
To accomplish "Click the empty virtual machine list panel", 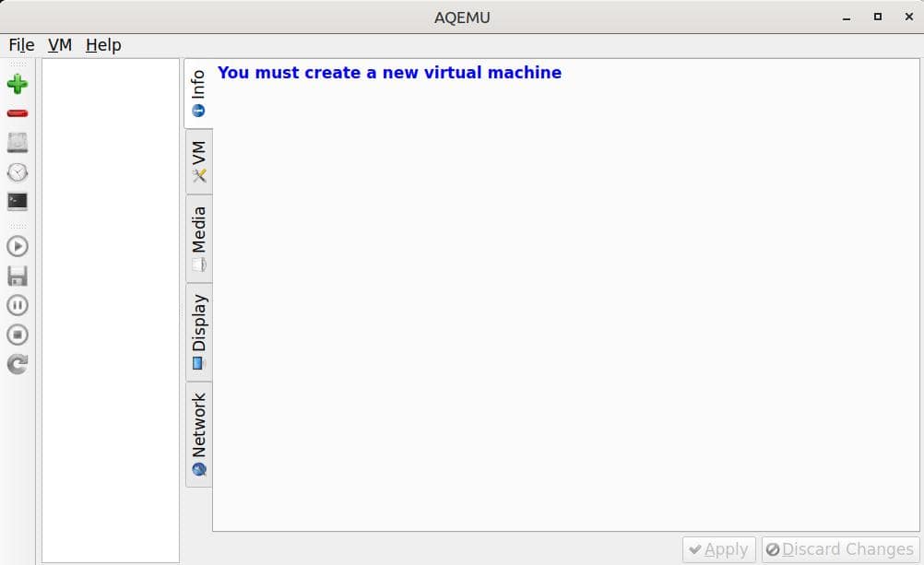I will tap(110, 311).
